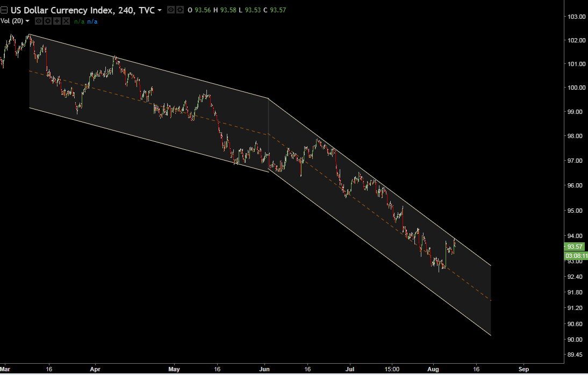
Task: Open Vol (20) indicator settings gear
Action: pyautogui.click(x=48, y=21)
